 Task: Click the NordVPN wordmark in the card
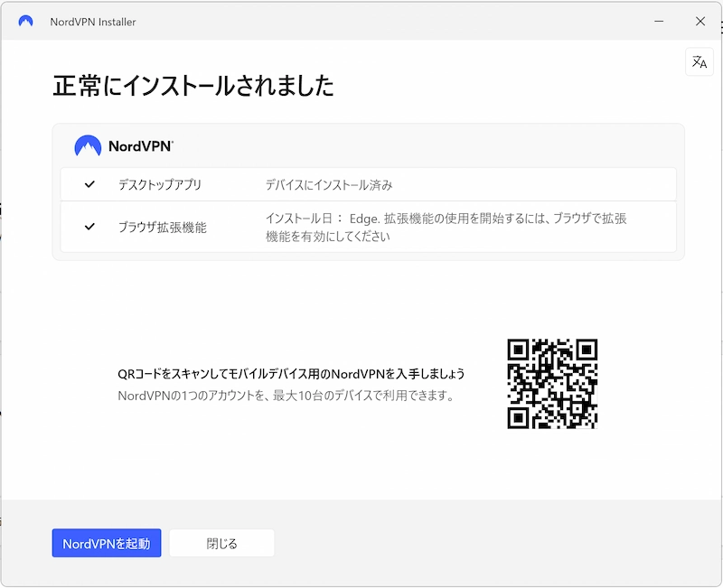click(x=141, y=146)
